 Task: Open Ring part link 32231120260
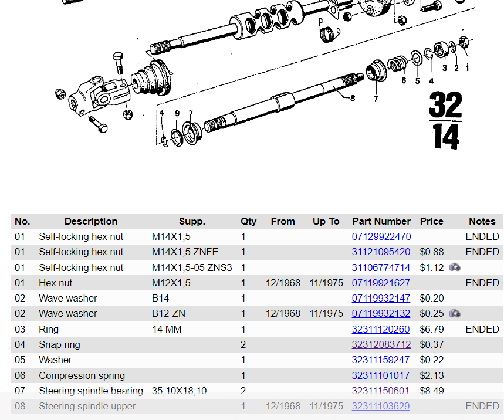tap(381, 329)
